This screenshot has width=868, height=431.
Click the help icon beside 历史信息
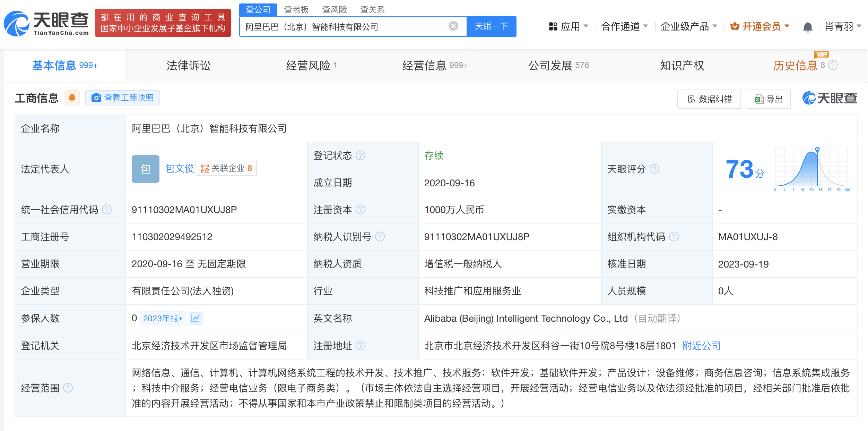pyautogui.click(x=833, y=65)
